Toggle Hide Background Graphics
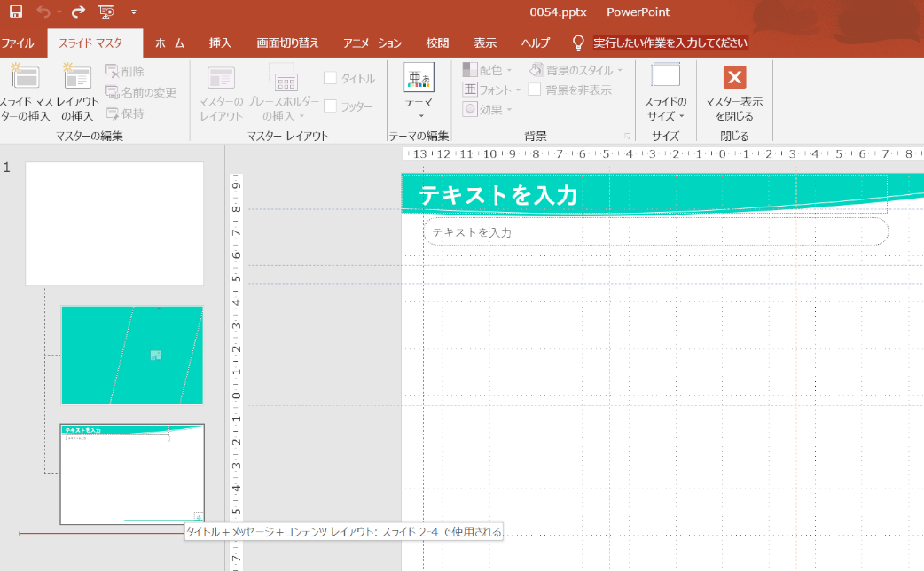The width and height of the screenshot is (924, 571). point(534,89)
